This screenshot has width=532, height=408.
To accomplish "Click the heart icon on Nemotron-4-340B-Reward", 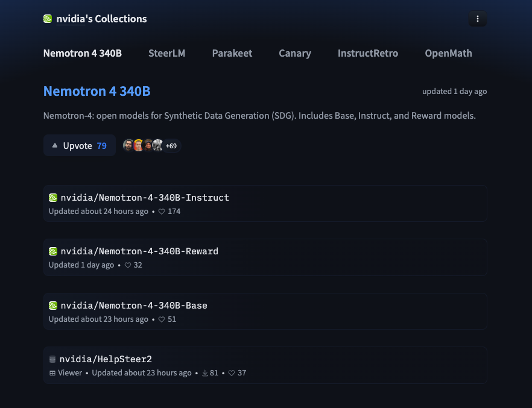I will coord(128,265).
